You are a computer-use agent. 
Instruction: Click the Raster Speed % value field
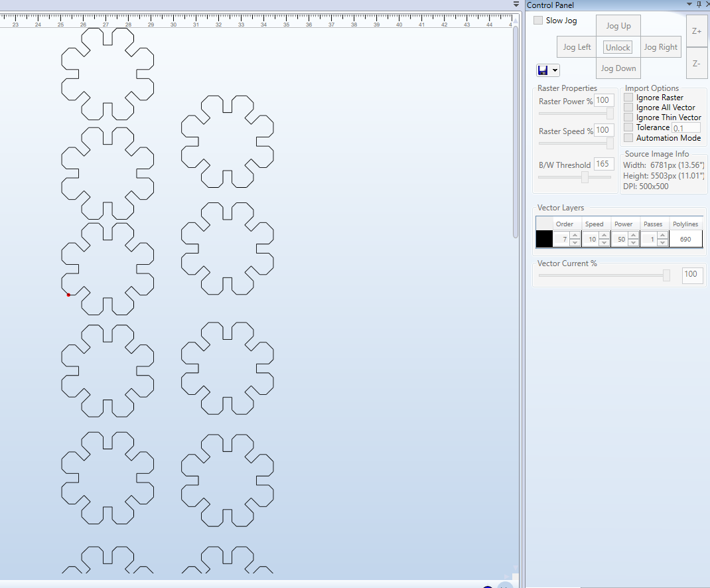[x=604, y=130]
